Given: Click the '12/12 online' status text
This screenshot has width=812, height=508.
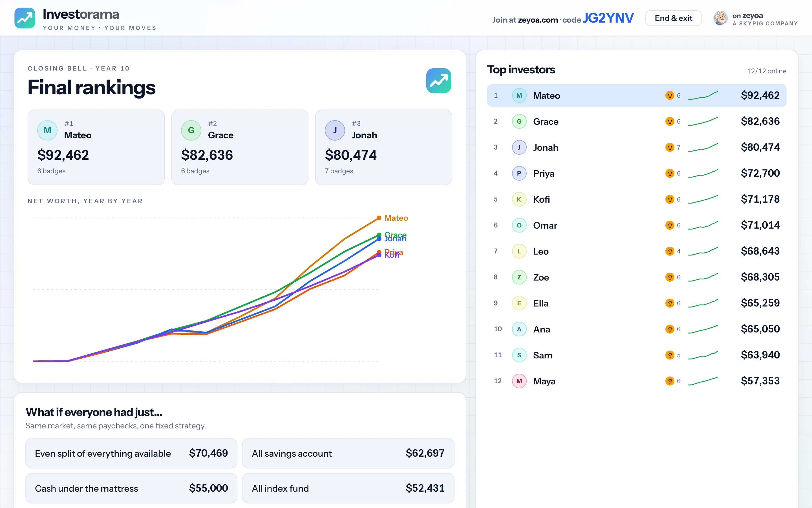Looking at the screenshot, I should coord(766,71).
